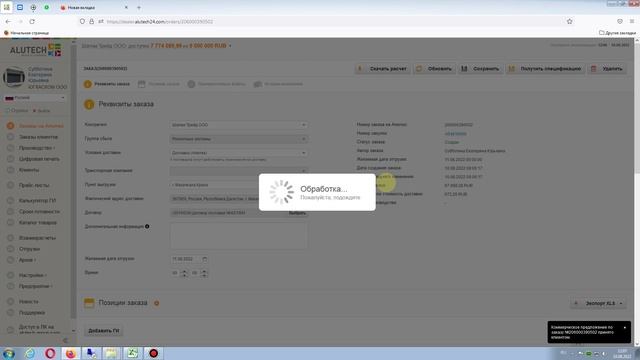This screenshot has height=360, width=640.
Task: Open the Транспортная компания dropdown
Action: 239,170
